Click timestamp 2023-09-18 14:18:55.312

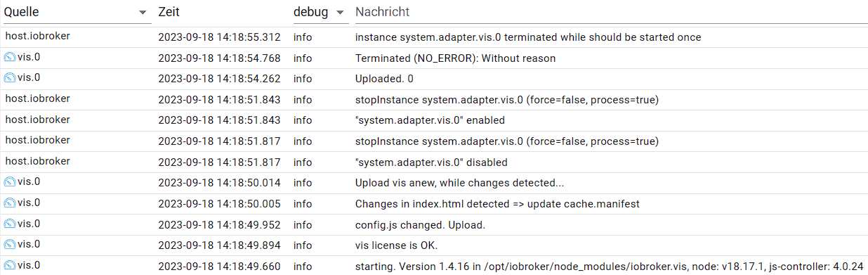pyautogui.click(x=220, y=37)
